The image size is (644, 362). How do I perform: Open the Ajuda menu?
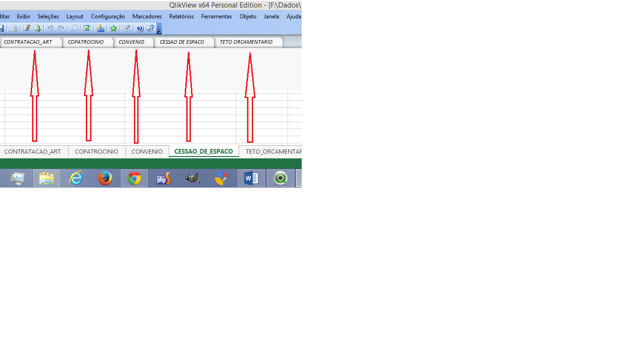point(294,16)
